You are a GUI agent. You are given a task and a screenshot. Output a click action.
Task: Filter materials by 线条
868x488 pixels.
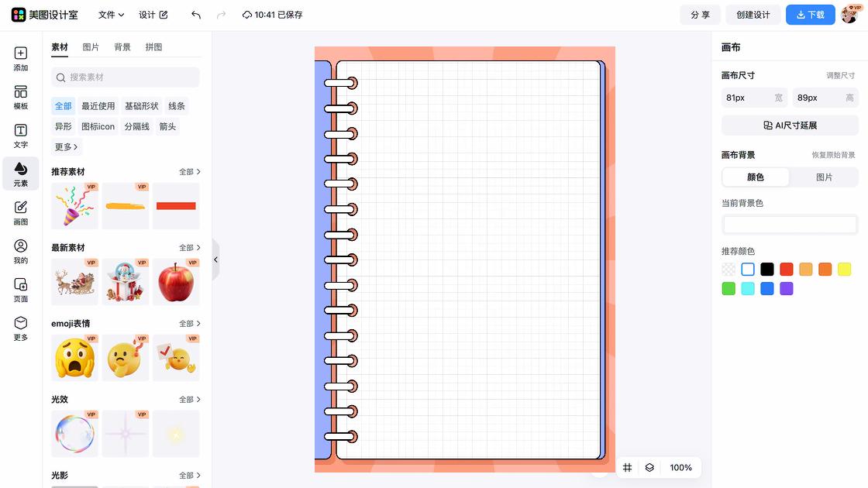[177, 105]
